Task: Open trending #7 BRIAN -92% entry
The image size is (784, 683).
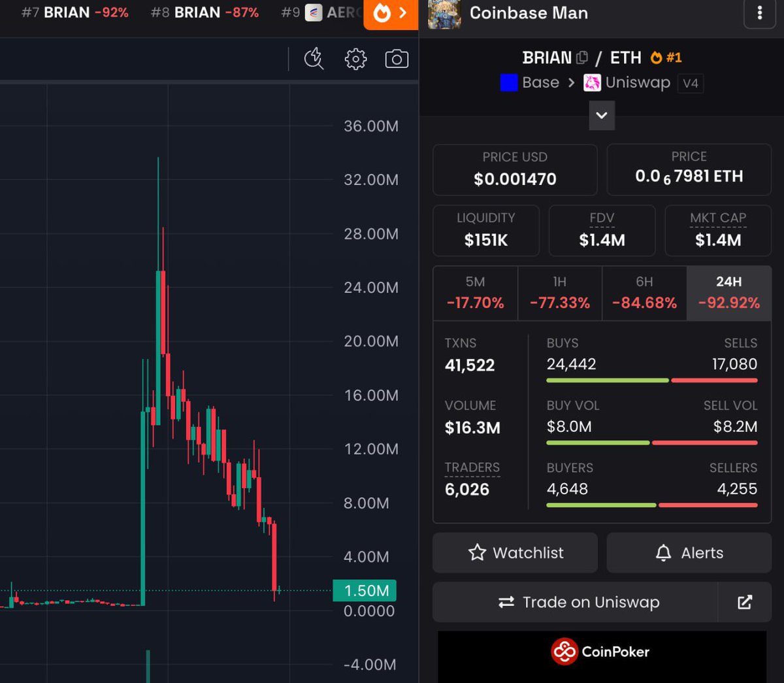Action: 74,12
